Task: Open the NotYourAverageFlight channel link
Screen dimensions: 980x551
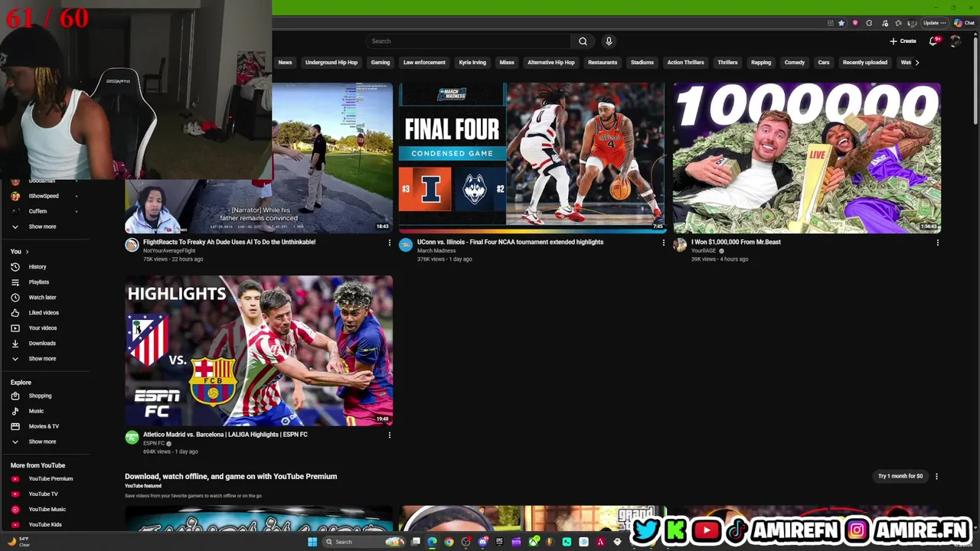Action: point(168,251)
